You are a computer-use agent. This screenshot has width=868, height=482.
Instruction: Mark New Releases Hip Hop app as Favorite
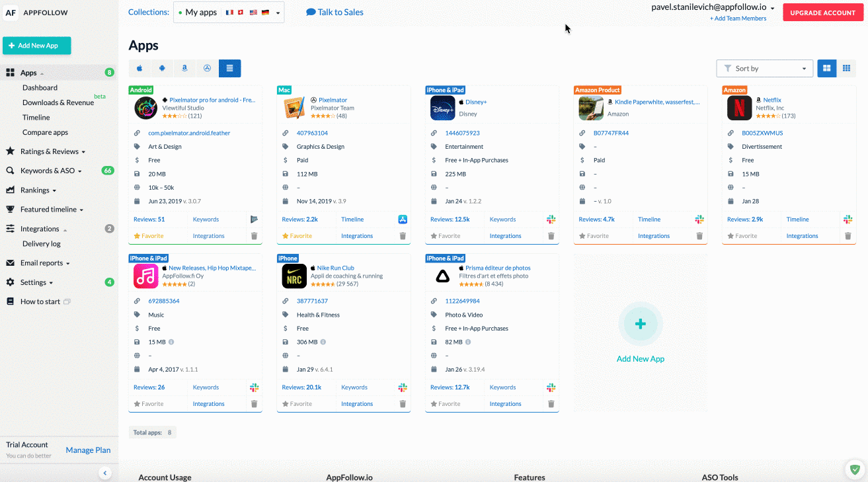pos(149,404)
